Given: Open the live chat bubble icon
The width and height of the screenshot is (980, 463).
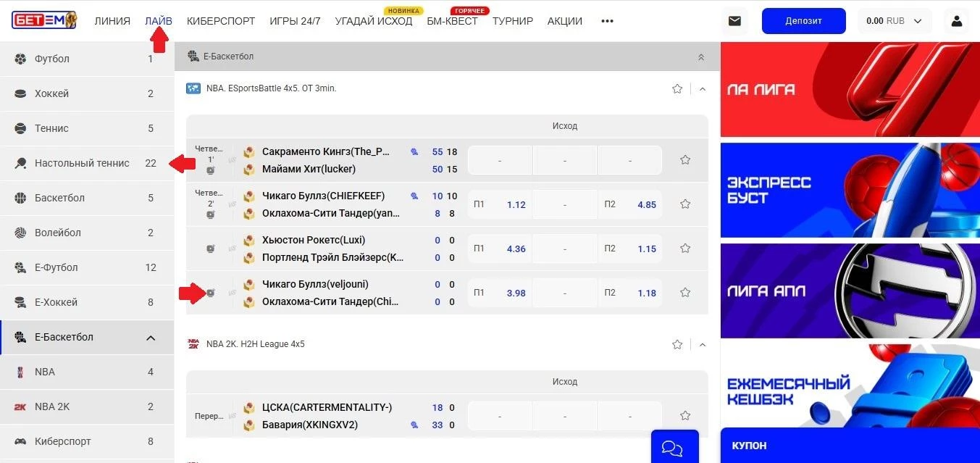Looking at the screenshot, I should click(x=672, y=449).
